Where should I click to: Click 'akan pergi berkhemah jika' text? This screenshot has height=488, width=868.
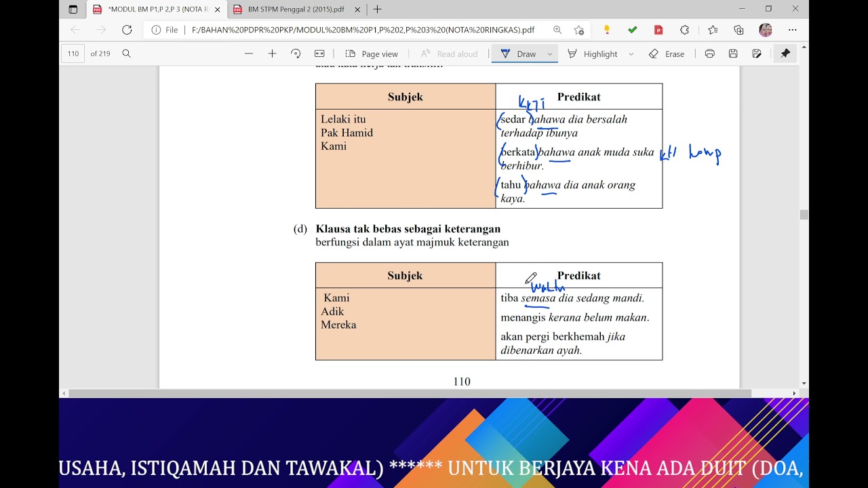563,336
